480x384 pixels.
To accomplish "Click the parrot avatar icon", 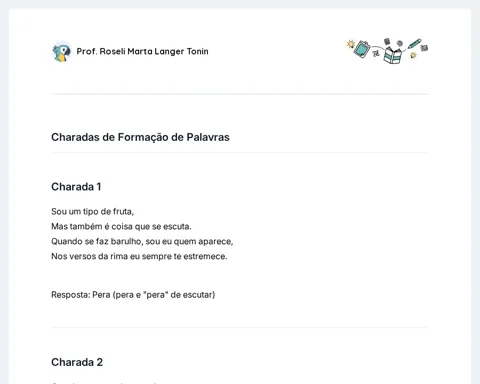I will (x=62, y=52).
